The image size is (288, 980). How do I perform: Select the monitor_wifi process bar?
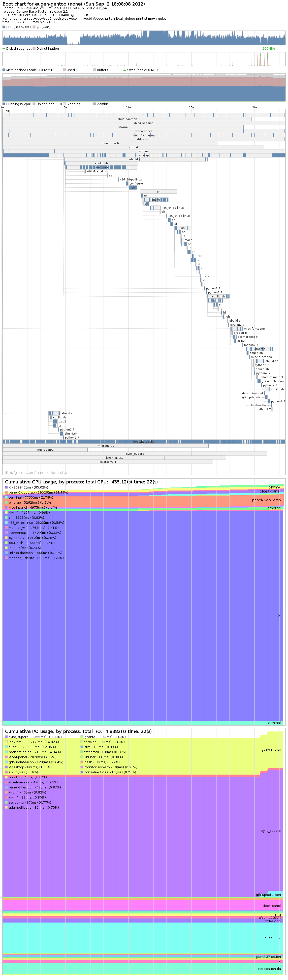coord(110,143)
